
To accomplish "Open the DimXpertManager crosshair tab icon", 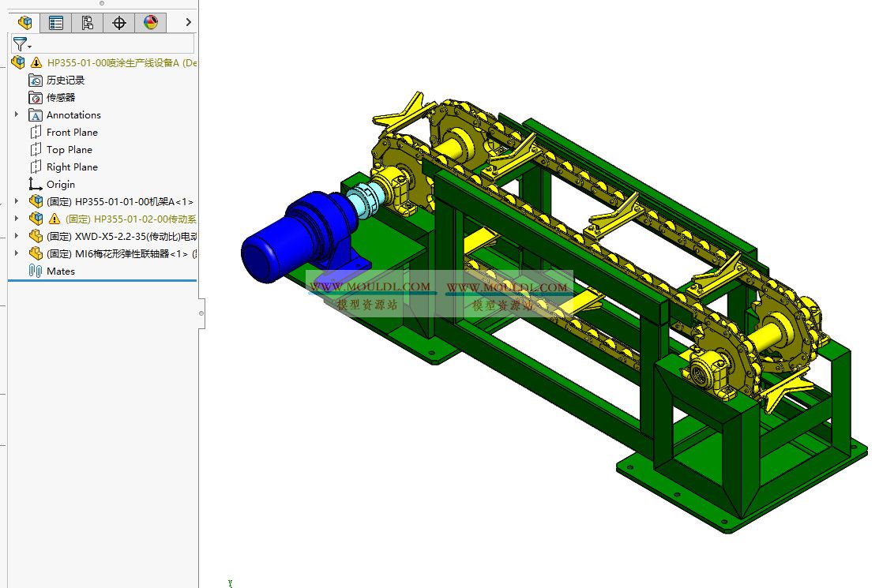I will click(x=118, y=22).
